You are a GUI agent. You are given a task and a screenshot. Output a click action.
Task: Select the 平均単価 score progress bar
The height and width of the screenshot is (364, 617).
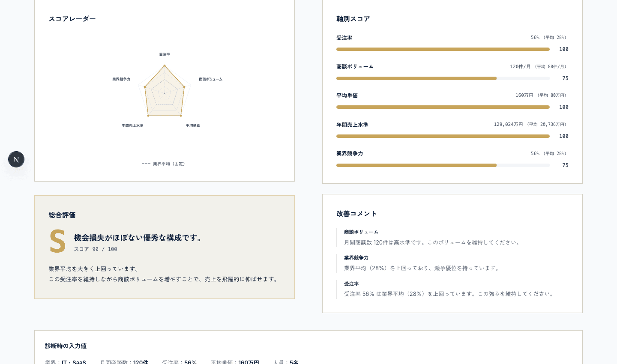point(443,107)
